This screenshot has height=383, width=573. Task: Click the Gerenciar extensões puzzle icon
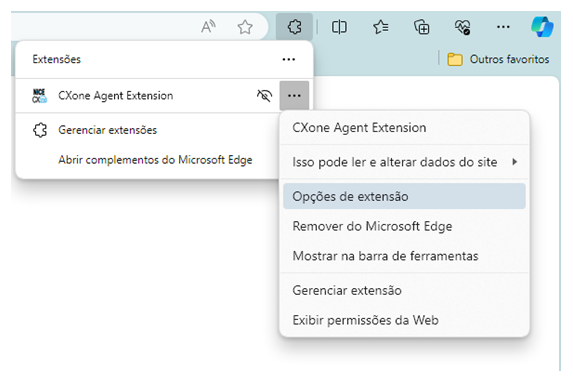(40, 130)
